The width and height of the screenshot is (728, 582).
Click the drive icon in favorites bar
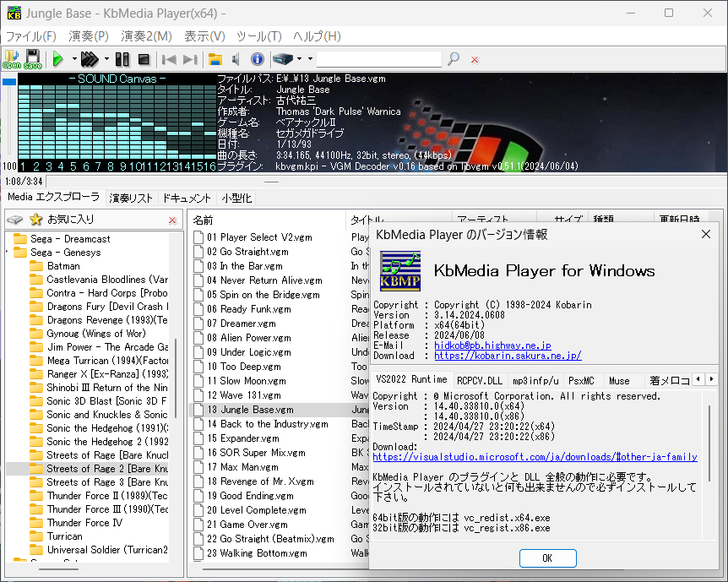tap(15, 220)
